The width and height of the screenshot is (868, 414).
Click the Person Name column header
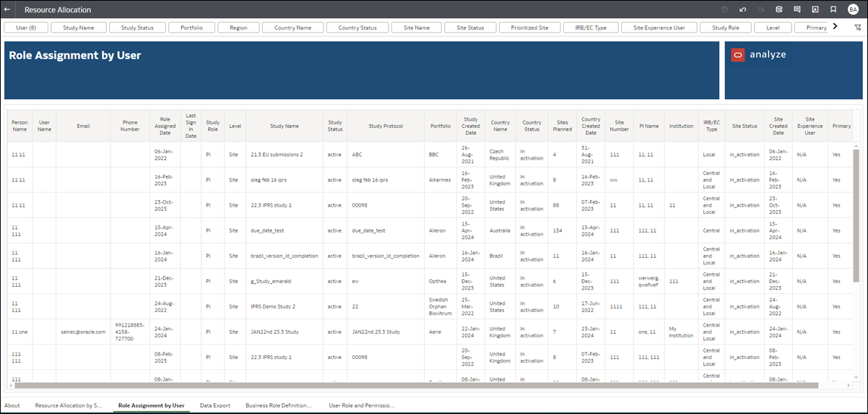(x=19, y=126)
